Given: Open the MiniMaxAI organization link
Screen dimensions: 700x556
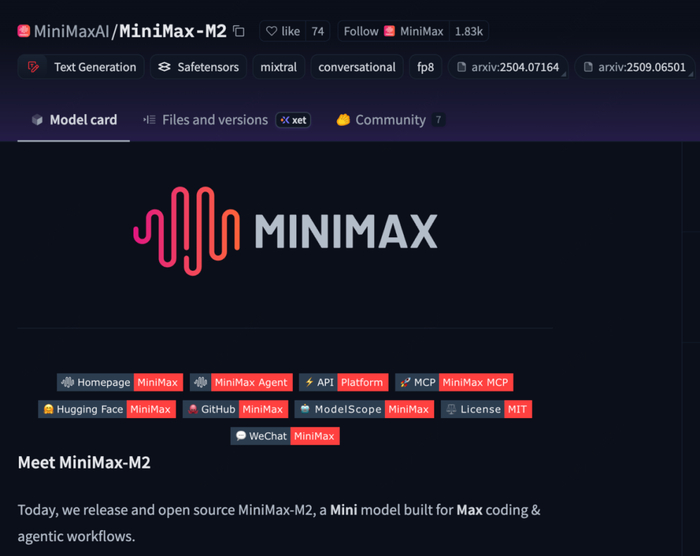Looking at the screenshot, I should pyautogui.click(x=71, y=31).
